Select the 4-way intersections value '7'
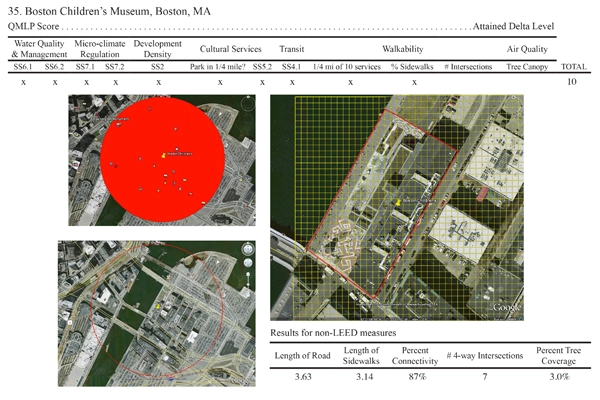This screenshot has width=600, height=400. (x=485, y=377)
